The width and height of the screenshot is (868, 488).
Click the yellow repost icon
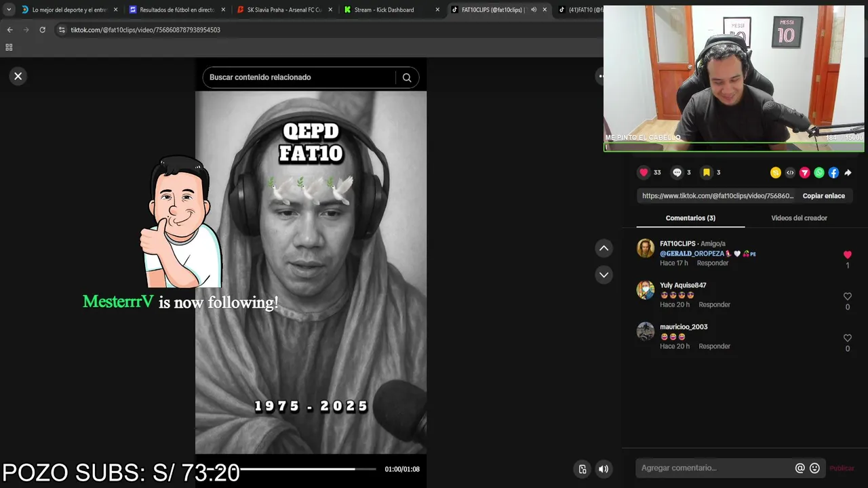point(776,173)
